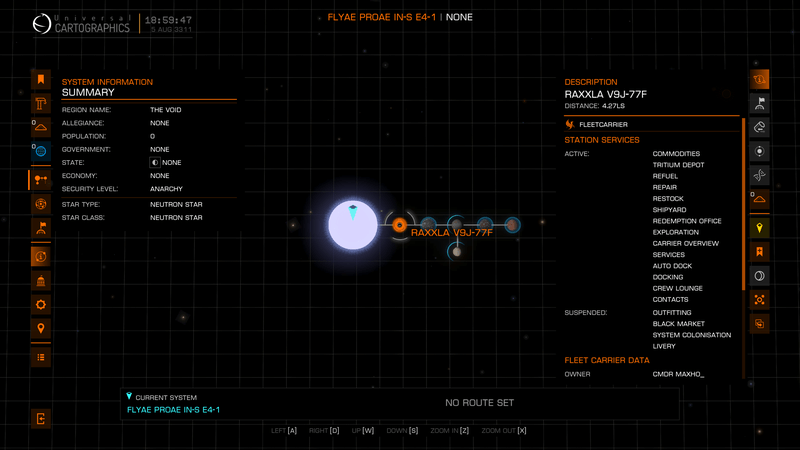Click the CARRIER OVERVIEW service entry

coord(686,243)
